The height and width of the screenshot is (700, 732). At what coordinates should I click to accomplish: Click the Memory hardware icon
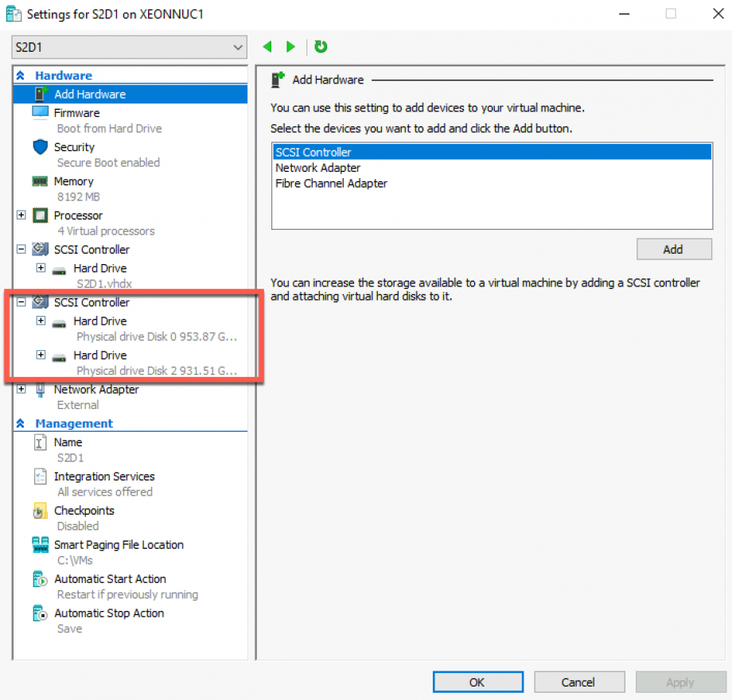click(41, 181)
